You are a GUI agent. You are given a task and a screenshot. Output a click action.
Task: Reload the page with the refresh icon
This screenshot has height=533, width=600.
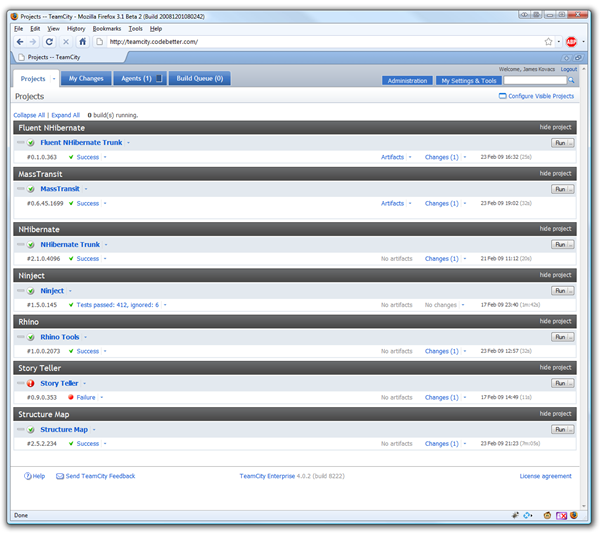point(49,42)
